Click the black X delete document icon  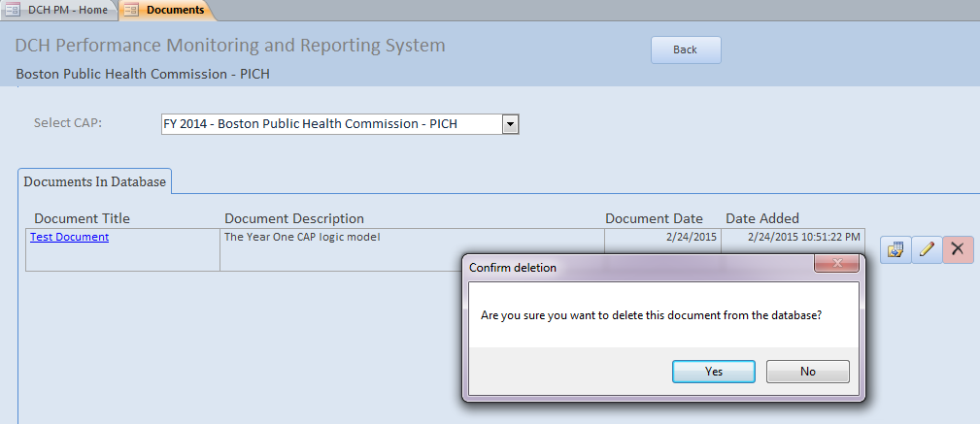tap(958, 249)
